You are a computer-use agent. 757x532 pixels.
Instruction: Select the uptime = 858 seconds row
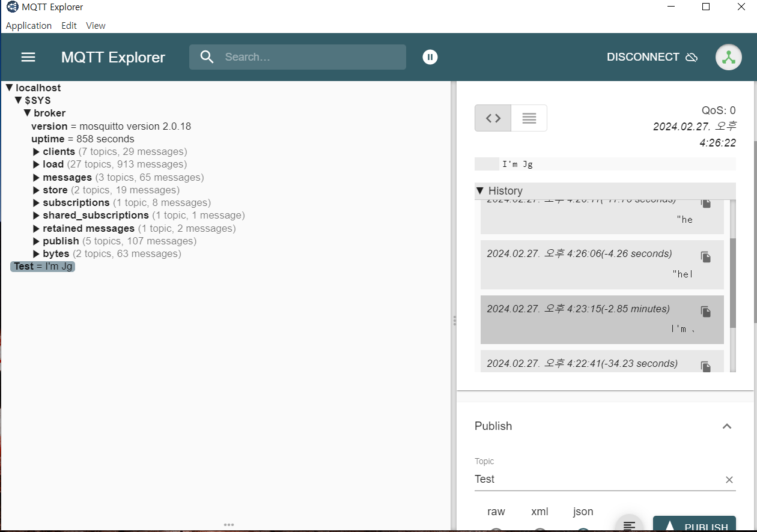point(83,139)
